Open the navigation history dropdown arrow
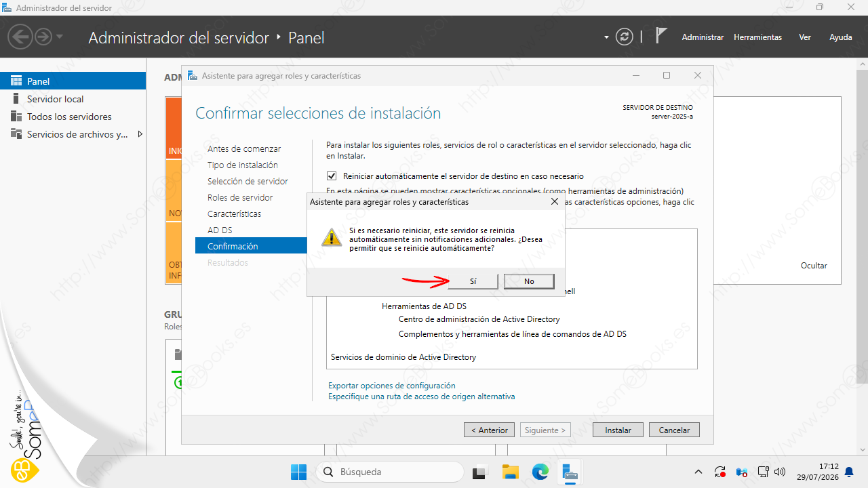Viewport: 868px width, 488px height. 60,37
